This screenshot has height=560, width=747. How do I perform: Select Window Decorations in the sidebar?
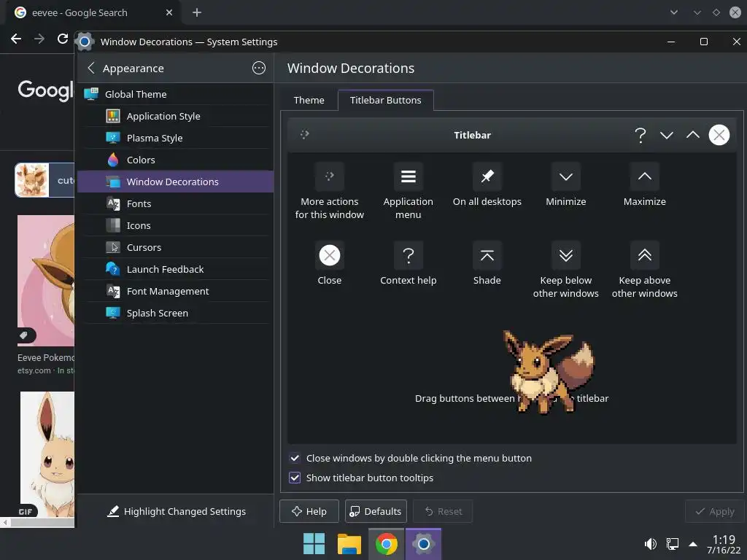point(175,182)
